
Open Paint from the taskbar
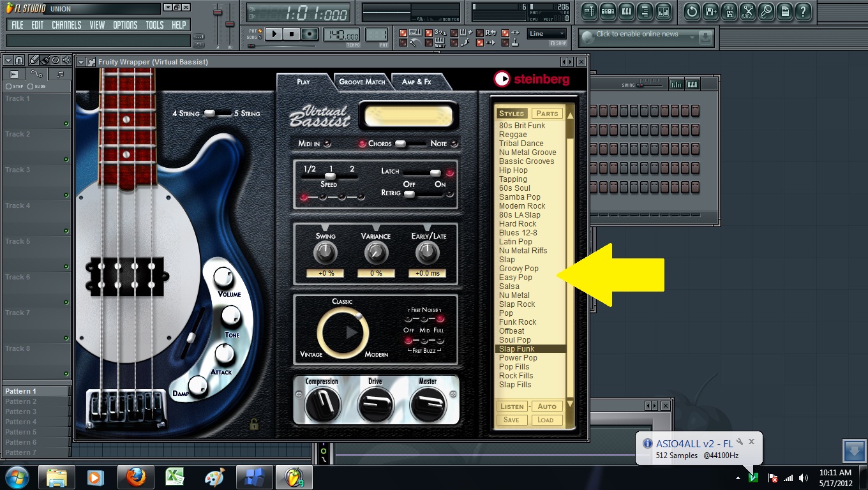coord(214,477)
